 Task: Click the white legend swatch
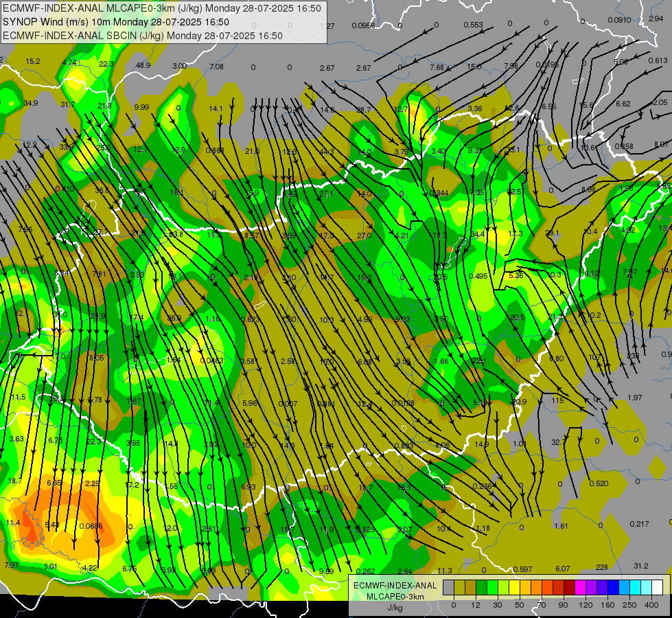(658, 587)
